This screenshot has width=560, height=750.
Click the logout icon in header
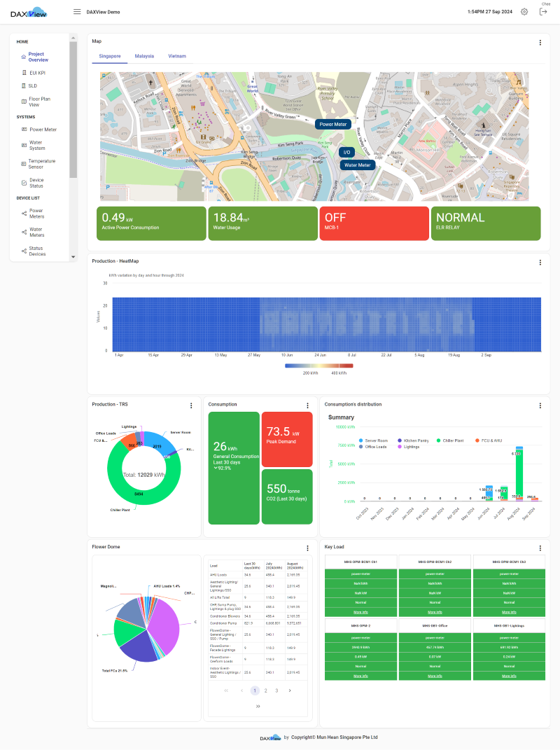pos(543,12)
